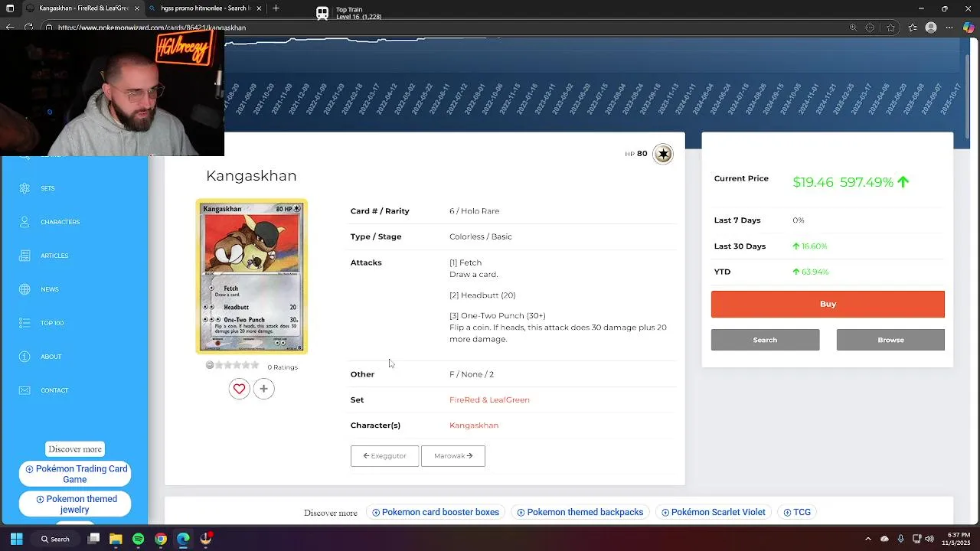Click the browser address bar URL
This screenshot has width=980, height=551.
pos(152,28)
